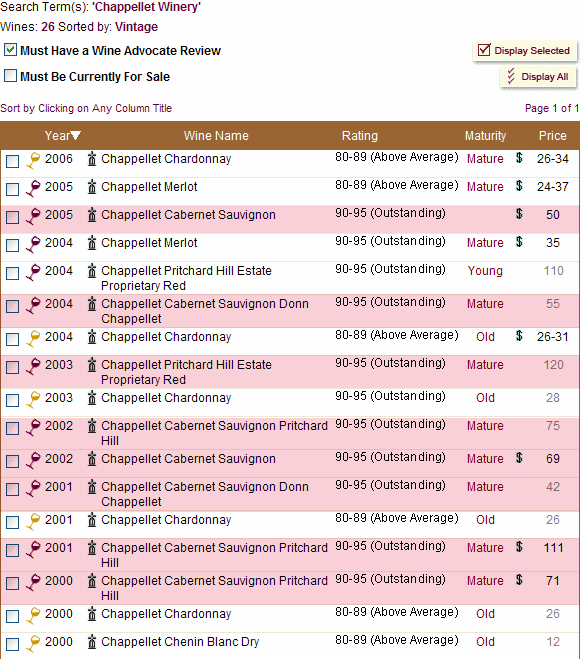Click wine glass icon for 2004 Chappellet Chardonnay
Screen dimensions: 580x659
coord(33,338)
